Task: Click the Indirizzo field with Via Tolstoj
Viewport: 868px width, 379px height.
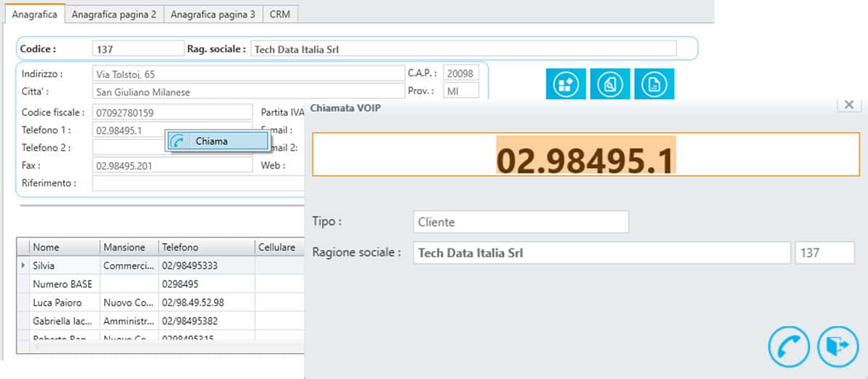Action: tap(247, 74)
